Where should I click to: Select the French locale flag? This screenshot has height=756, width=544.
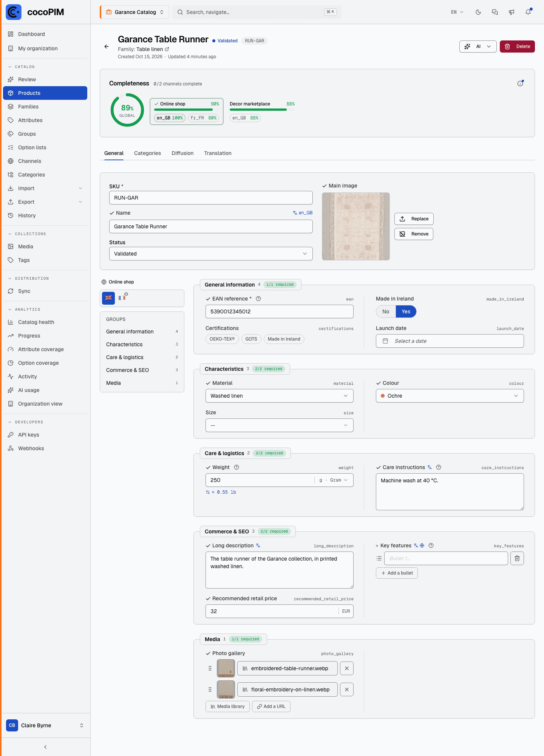pyautogui.click(x=122, y=298)
